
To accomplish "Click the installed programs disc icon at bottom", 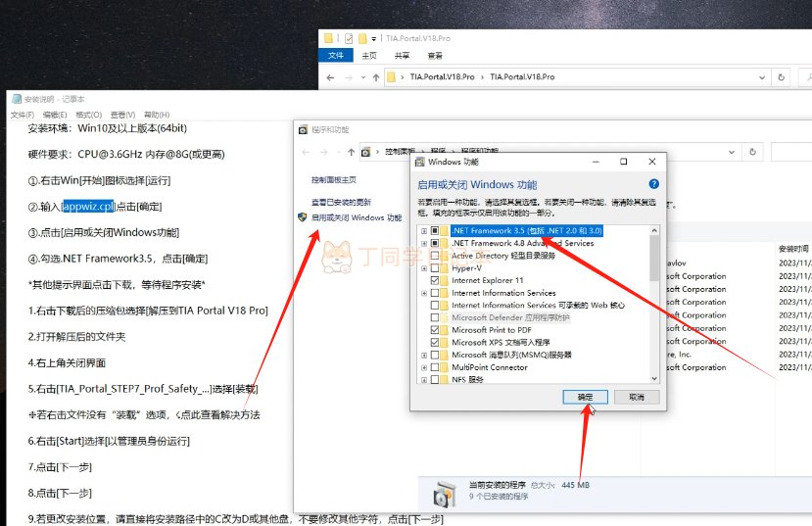I will tap(445, 495).
